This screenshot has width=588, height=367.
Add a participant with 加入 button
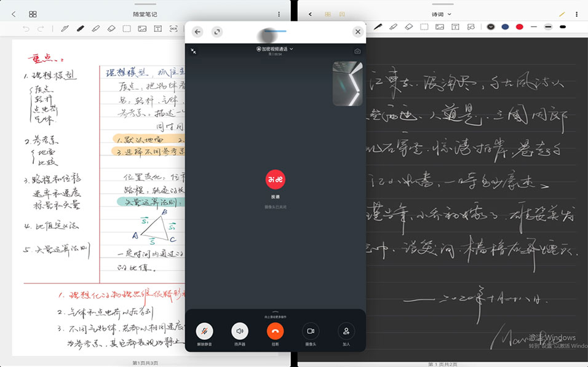click(346, 331)
